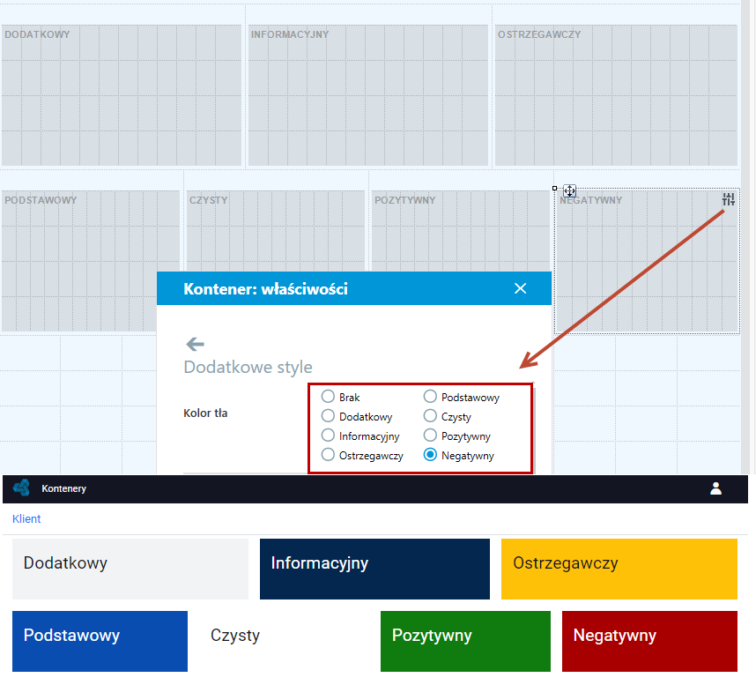Select the POZYTYWNY container in the designer grid

(461, 231)
